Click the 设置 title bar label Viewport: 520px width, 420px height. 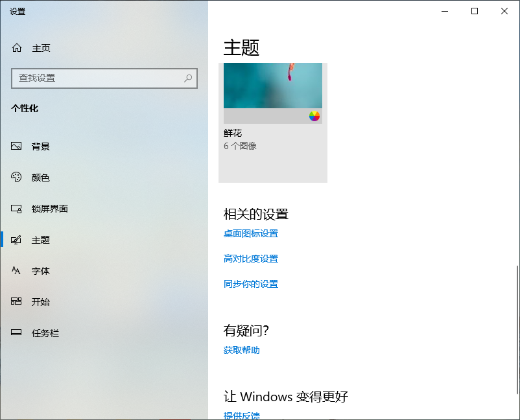[x=18, y=10]
